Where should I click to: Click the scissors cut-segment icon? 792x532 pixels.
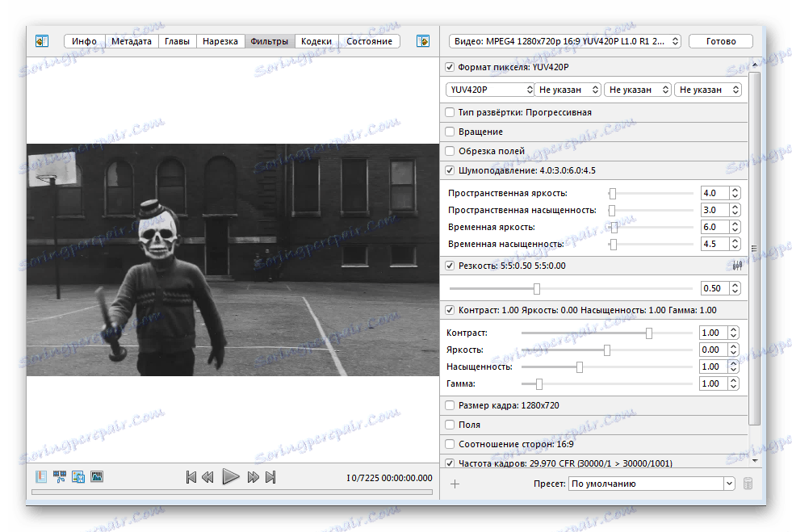[60, 476]
